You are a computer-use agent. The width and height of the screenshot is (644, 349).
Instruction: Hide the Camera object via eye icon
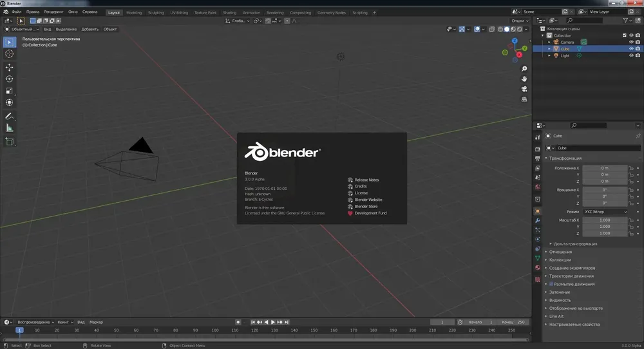[631, 42]
